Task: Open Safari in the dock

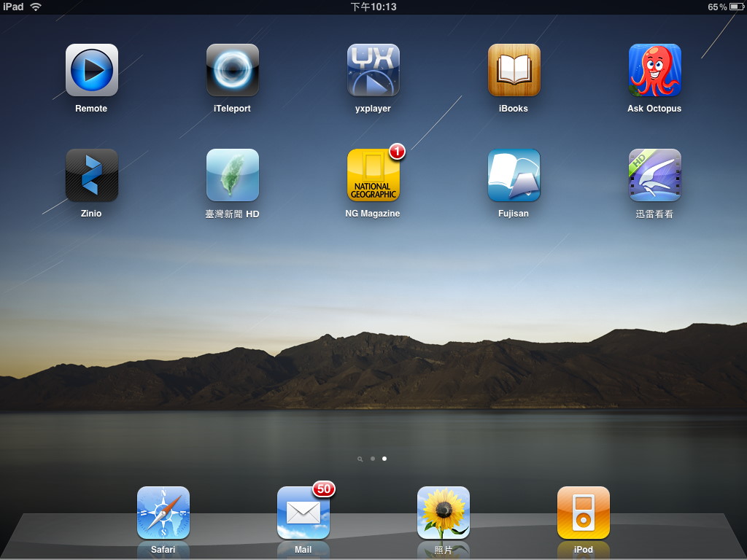Action: click(163, 513)
